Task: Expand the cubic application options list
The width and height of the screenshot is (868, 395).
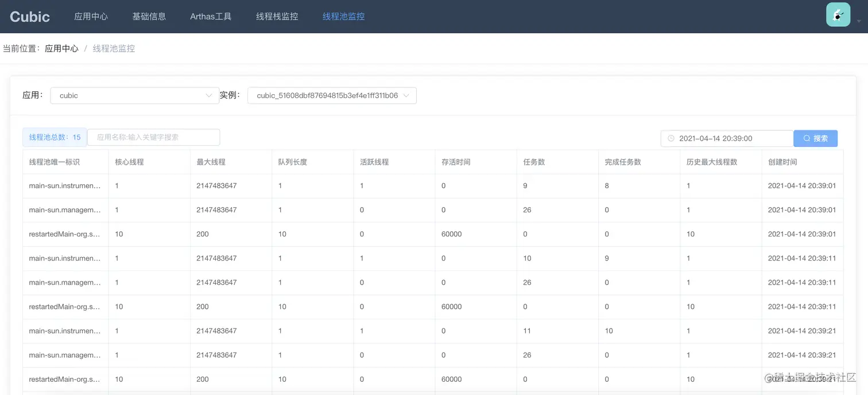Action: [134, 95]
